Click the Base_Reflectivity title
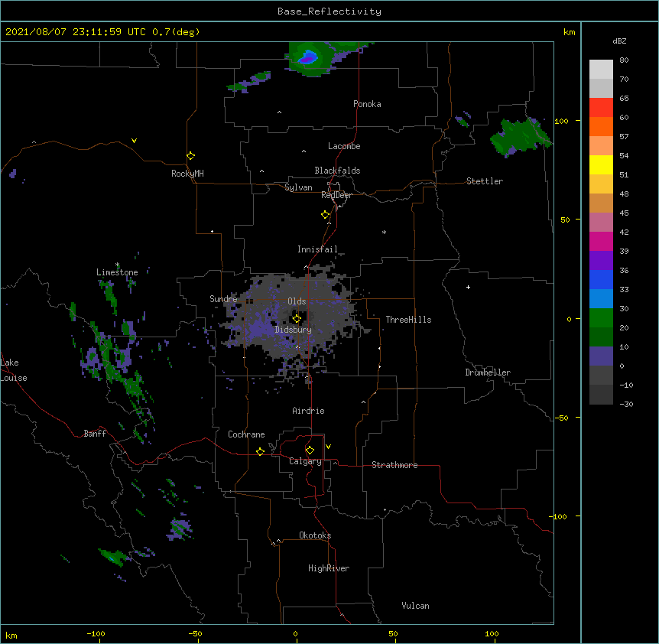Screen dimensions: 659x644 pyautogui.click(x=329, y=11)
